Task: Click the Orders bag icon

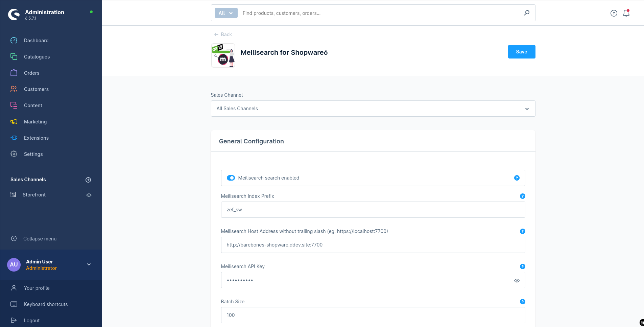Action: point(14,73)
